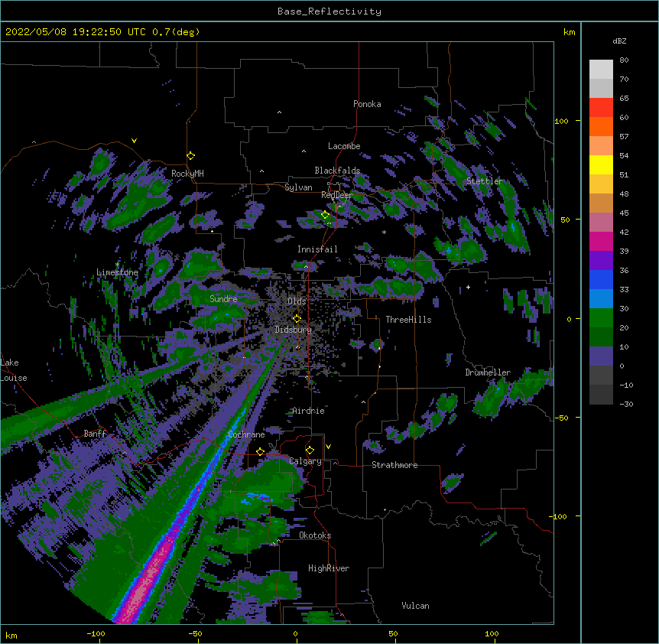This screenshot has height=644, width=659.
Task: Click the Okotoks label
Action: pyautogui.click(x=315, y=535)
